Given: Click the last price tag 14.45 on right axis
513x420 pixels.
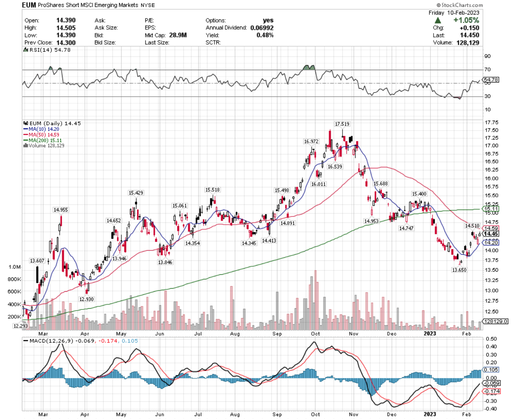Looking at the screenshot, I should (491, 234).
